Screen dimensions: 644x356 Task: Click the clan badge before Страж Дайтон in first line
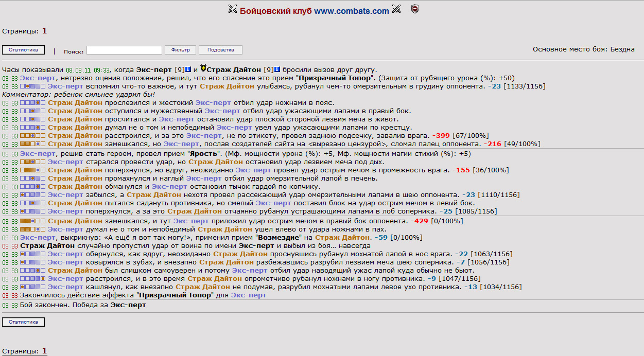(203, 69)
